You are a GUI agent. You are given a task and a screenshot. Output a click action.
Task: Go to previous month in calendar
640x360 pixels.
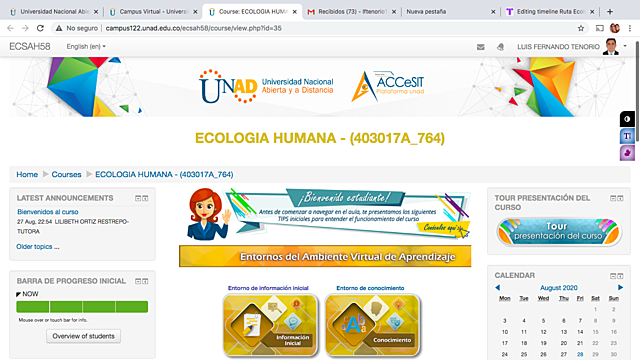[498, 288]
